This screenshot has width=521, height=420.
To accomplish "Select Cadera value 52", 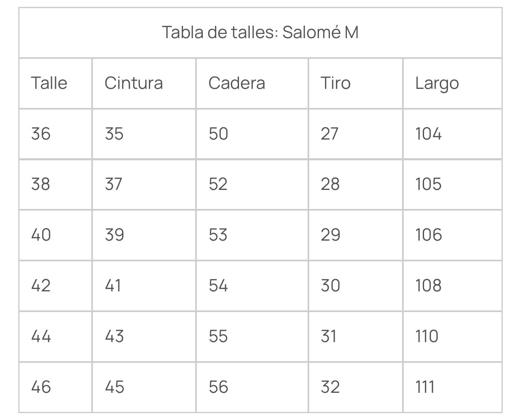I will [218, 184].
